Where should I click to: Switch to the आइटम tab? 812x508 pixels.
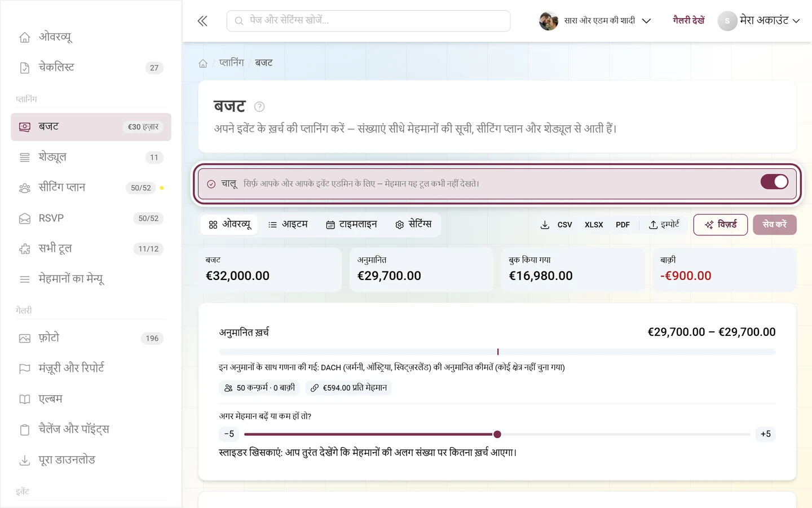click(288, 225)
